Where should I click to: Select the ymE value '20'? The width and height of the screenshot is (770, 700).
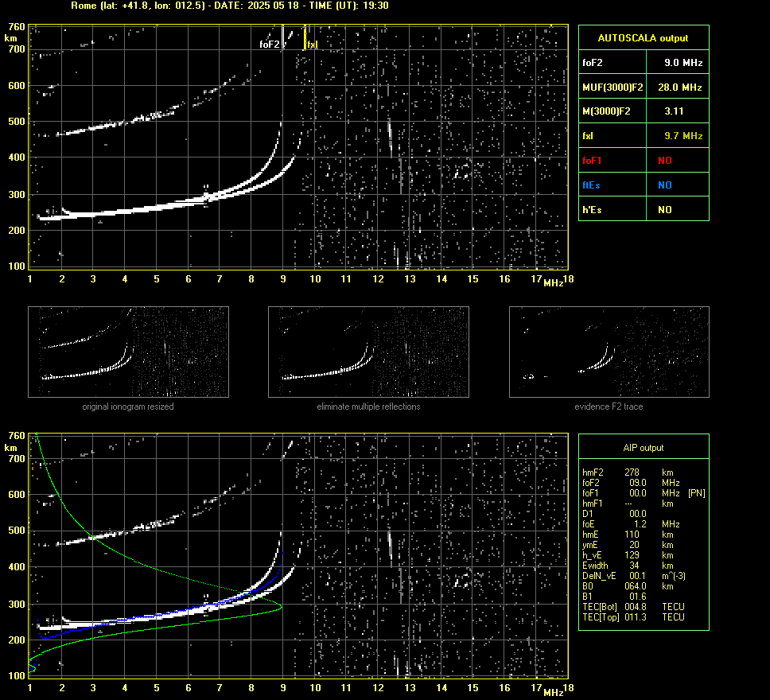634,544
